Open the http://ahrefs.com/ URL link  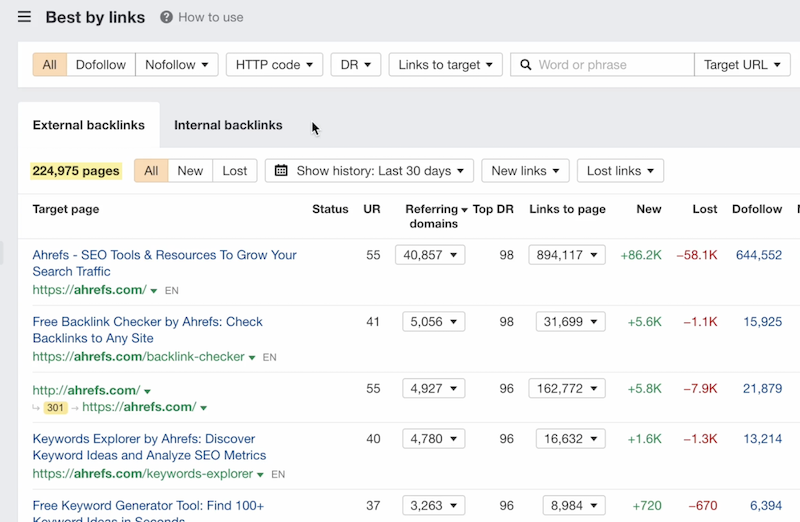click(86, 390)
